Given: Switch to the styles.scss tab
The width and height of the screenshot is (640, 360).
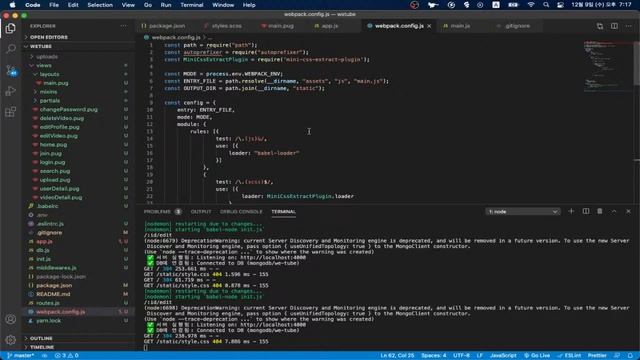Looking at the screenshot, I should (x=226, y=26).
